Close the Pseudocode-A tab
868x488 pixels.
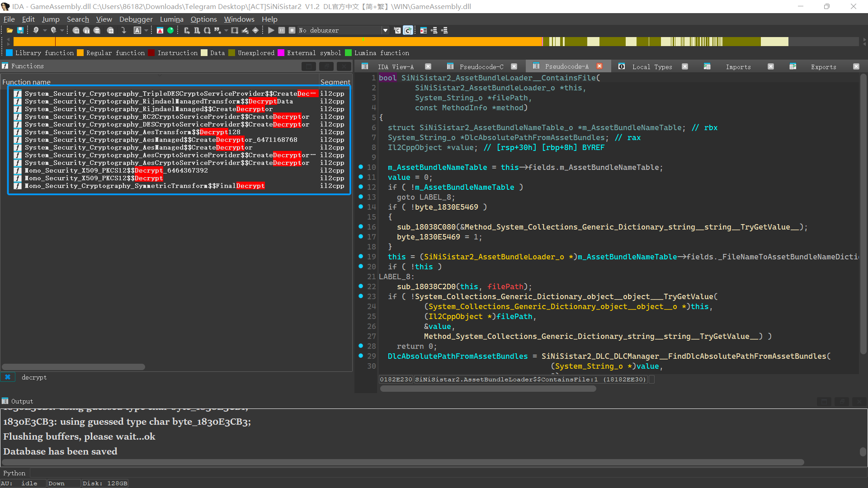[599, 66]
